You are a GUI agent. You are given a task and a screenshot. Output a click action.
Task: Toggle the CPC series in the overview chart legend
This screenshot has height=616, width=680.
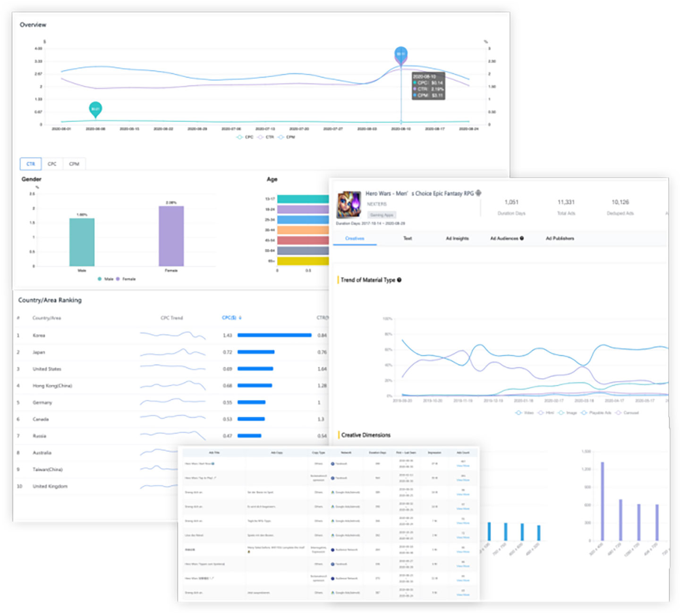[245, 137]
